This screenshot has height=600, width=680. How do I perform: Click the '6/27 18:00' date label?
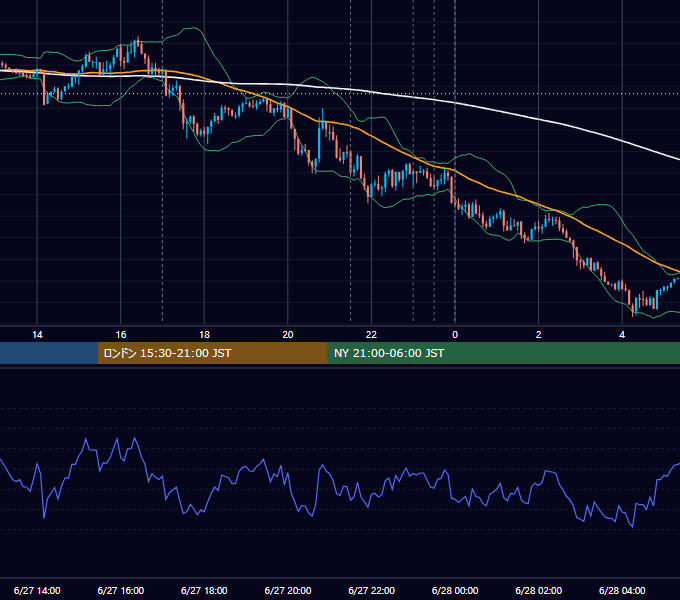coord(204,590)
